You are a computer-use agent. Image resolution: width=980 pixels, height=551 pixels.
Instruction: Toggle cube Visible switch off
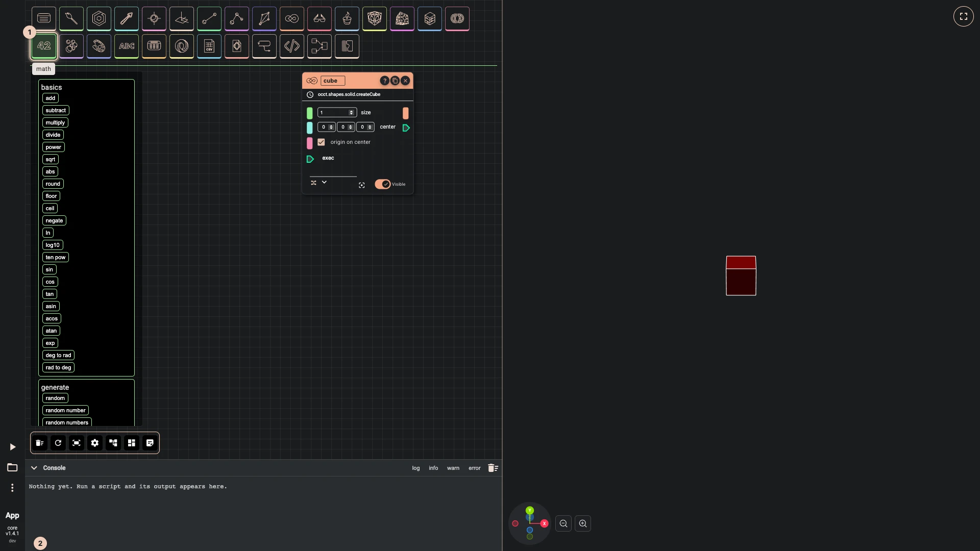383,184
